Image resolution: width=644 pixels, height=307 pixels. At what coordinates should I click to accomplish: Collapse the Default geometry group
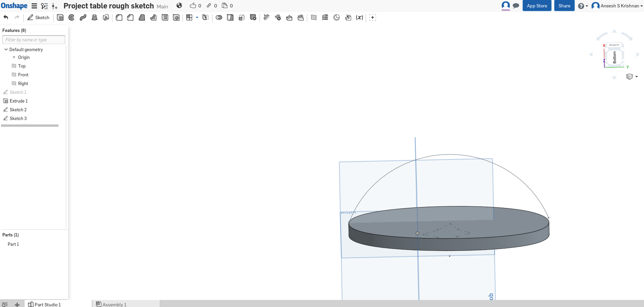click(5, 49)
